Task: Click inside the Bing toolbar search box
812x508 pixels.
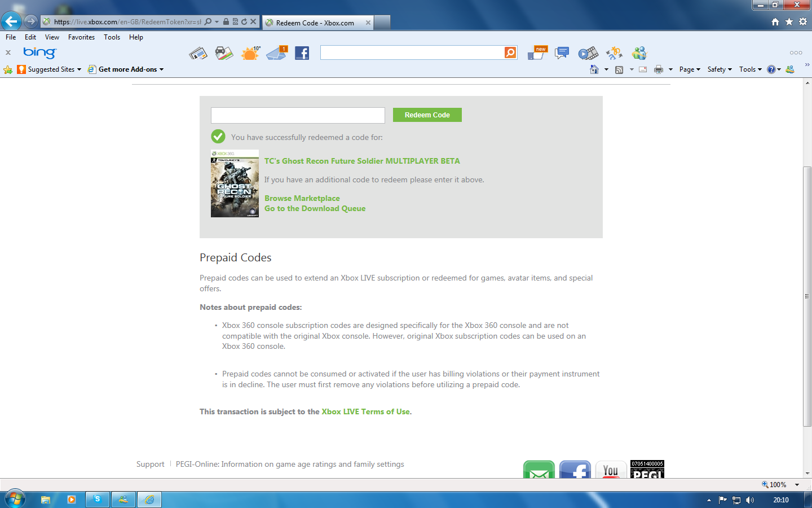Action: tap(412, 52)
